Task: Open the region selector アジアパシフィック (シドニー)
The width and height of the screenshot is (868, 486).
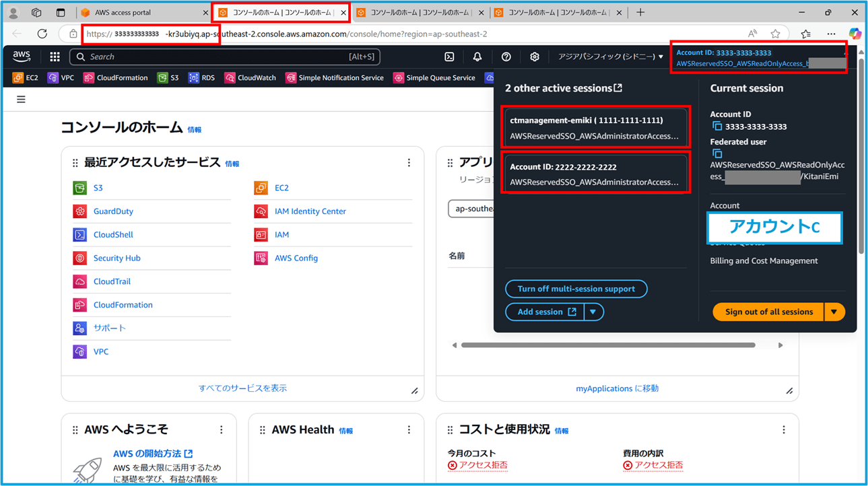Action: coord(610,57)
